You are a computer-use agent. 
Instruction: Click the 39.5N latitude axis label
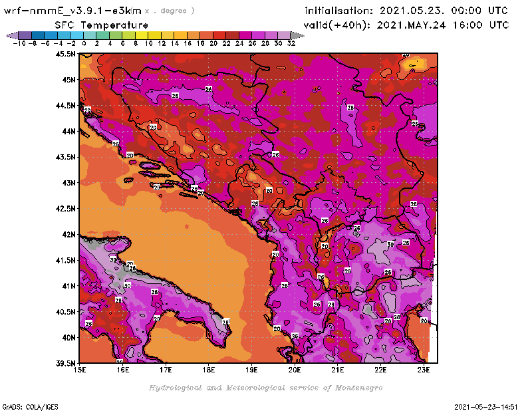coord(65,364)
